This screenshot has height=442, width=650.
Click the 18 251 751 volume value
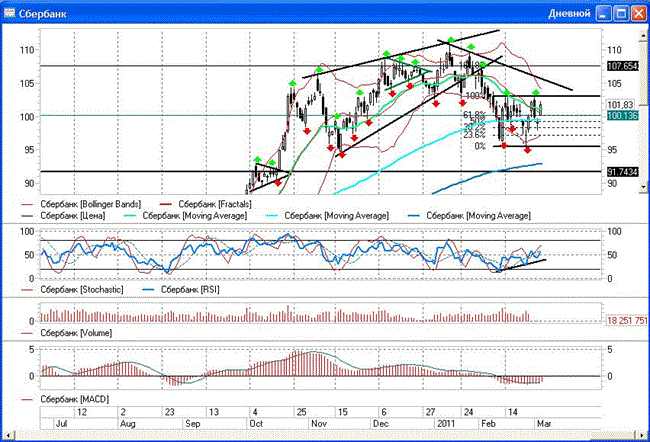(x=627, y=321)
